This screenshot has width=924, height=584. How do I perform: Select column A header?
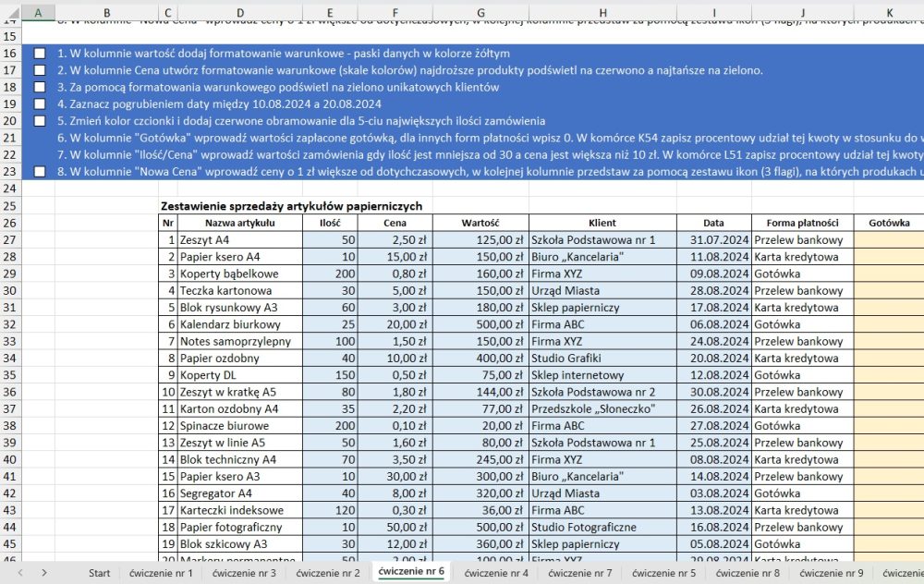[x=38, y=13]
